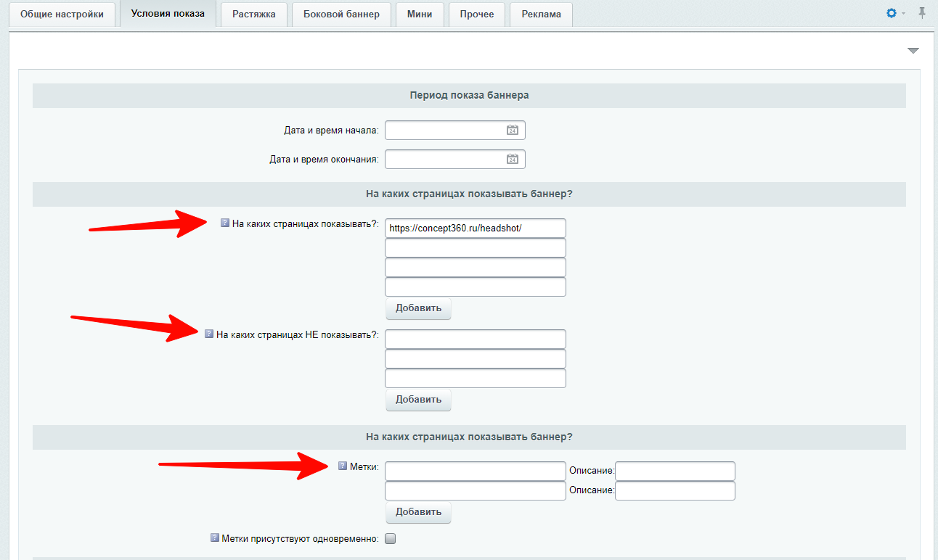The height and width of the screenshot is (560, 938).
Task: Focus the 'Дата и время начала' field
Action: tap(454, 131)
